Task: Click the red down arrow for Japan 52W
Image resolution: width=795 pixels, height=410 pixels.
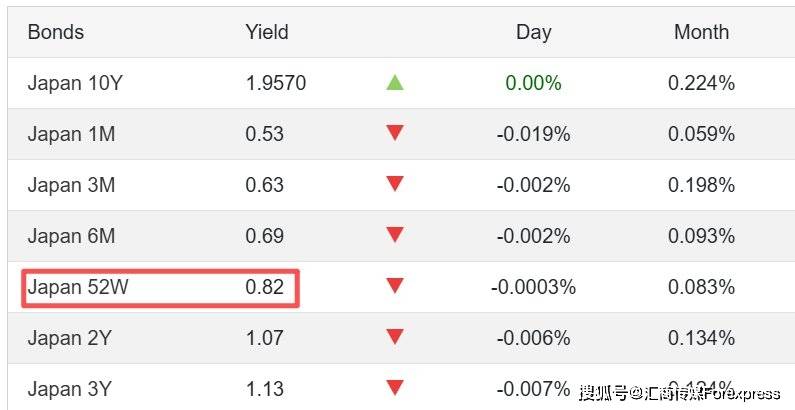Action: pos(395,286)
